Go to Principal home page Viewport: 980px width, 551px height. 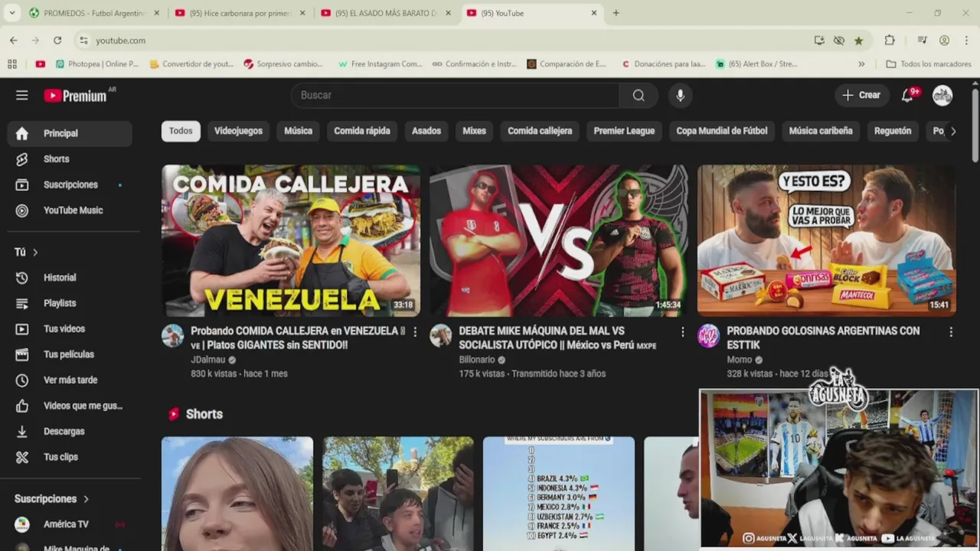pos(70,133)
